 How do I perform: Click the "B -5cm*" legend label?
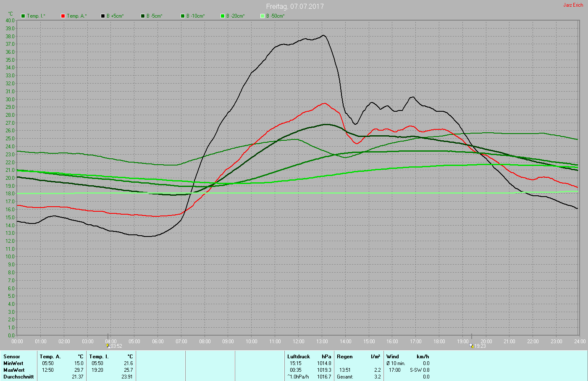[x=155, y=16]
